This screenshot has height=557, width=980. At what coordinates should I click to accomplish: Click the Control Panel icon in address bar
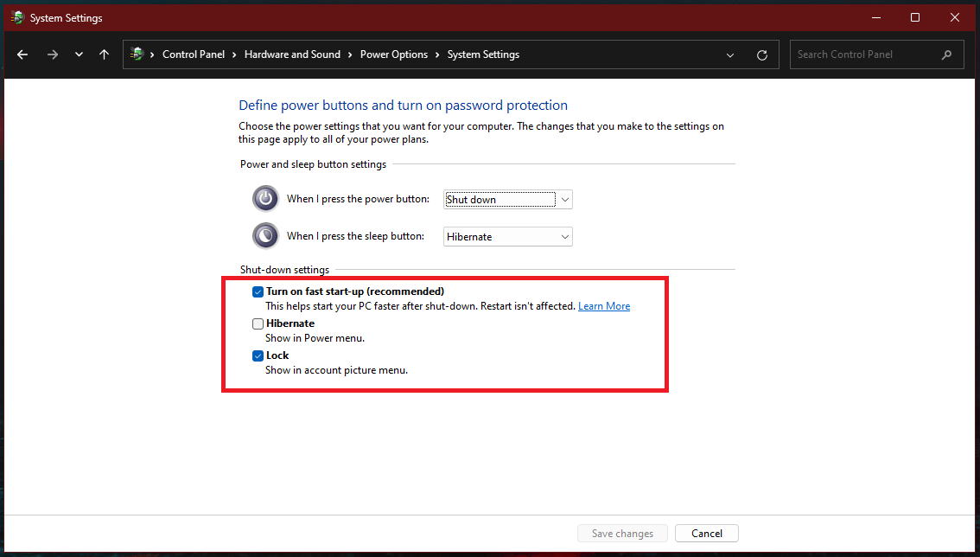137,54
